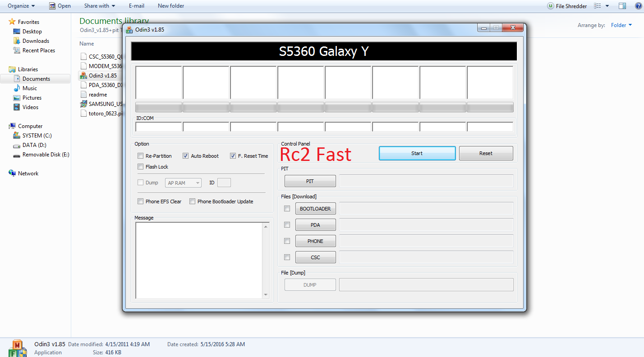Click the Favorites star icon
The width and height of the screenshot is (644, 357).
click(x=12, y=22)
